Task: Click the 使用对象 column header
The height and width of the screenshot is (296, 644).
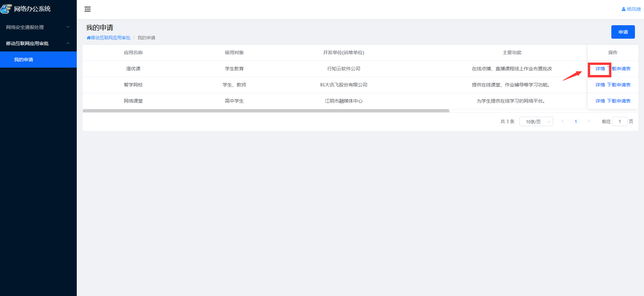Action: coord(234,52)
